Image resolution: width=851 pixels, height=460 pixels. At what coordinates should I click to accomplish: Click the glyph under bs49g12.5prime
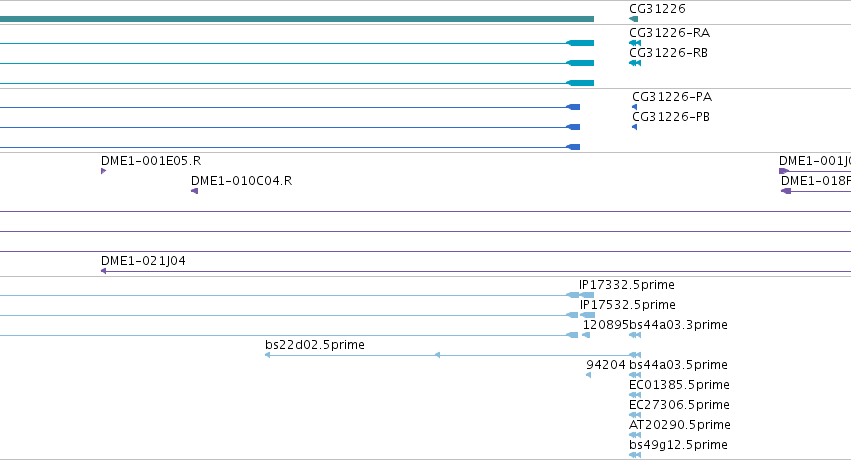pyautogui.click(x=635, y=455)
